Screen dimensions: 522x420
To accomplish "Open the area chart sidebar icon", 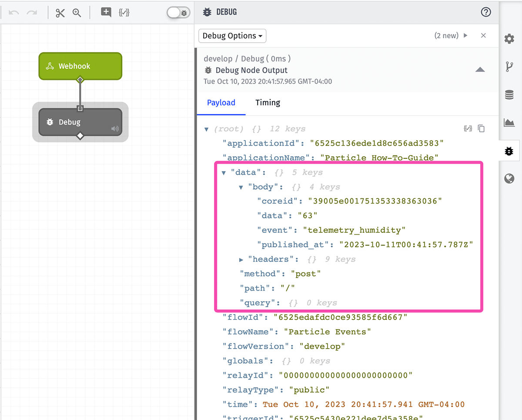I will point(509,122).
